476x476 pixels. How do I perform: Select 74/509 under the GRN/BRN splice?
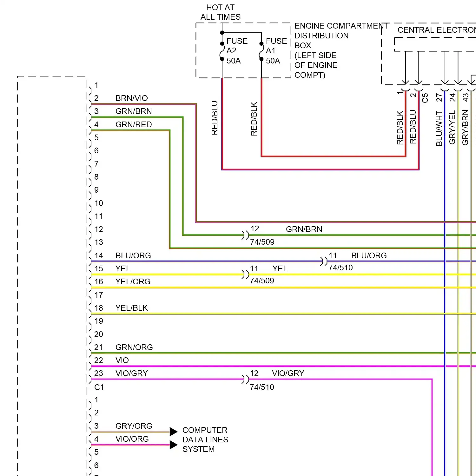[262, 242]
